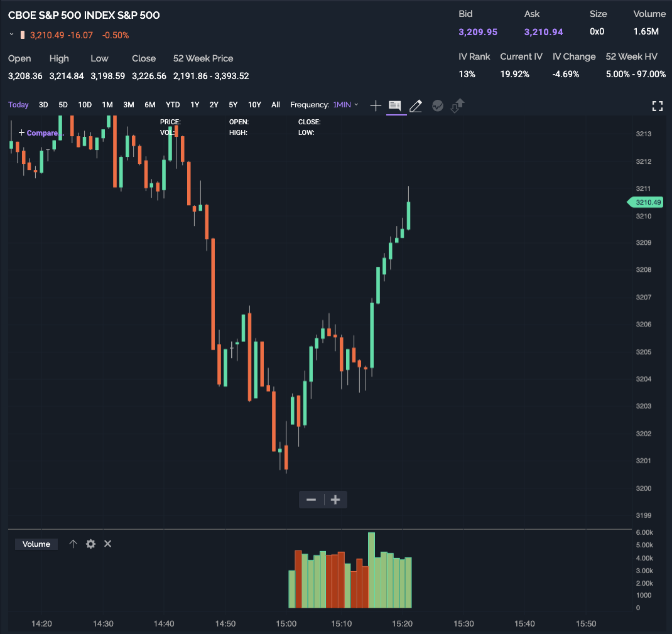Select the 1M time range
Image resolution: width=672 pixels, height=634 pixels.
[x=107, y=105]
